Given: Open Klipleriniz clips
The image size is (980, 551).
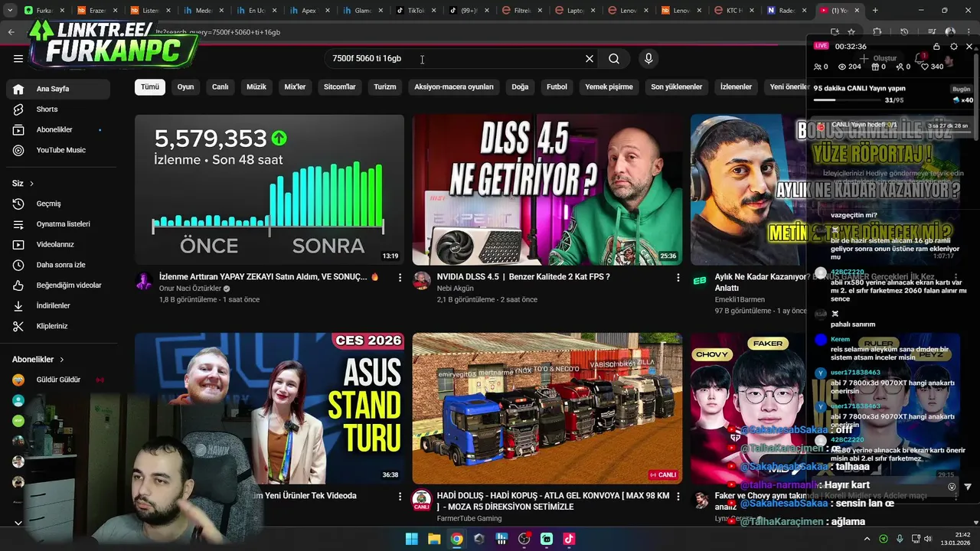Looking at the screenshot, I should pos(58,326).
